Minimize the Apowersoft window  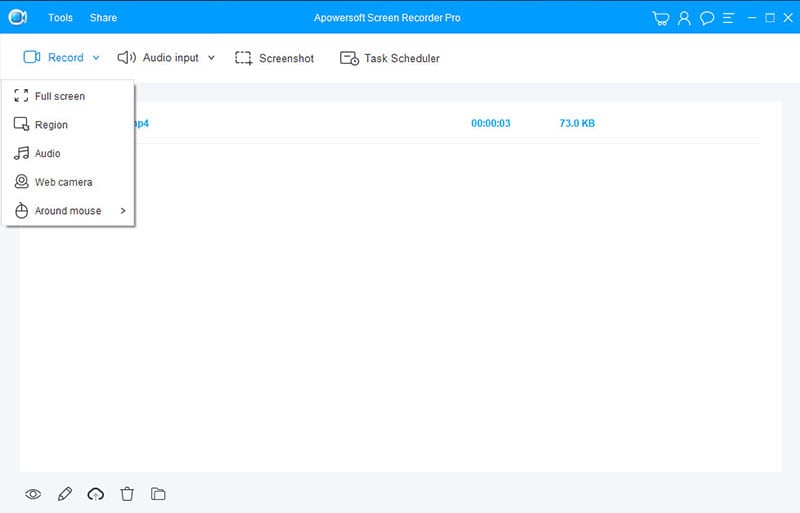click(x=752, y=17)
